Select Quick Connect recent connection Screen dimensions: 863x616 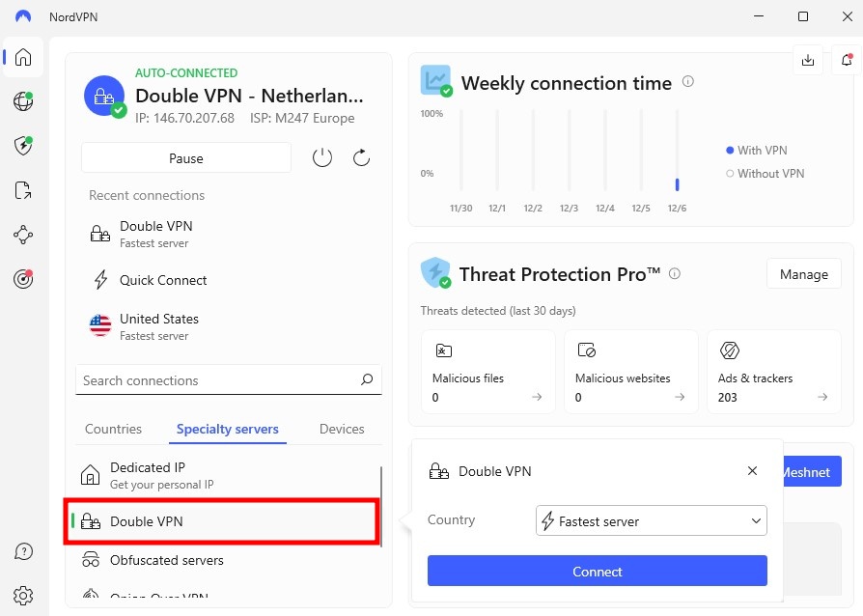point(229,280)
